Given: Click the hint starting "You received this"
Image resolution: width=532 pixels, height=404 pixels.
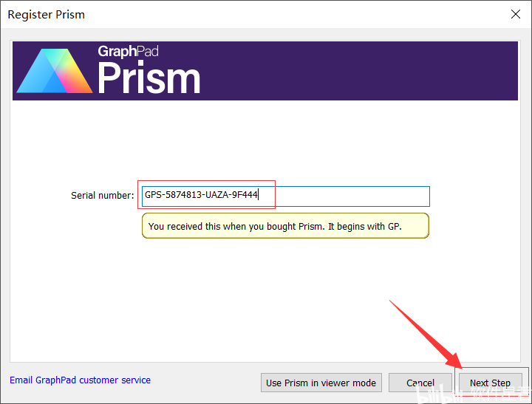Looking at the screenshot, I should (285, 226).
